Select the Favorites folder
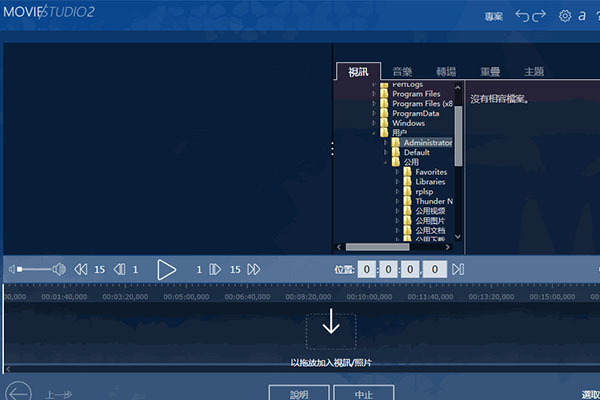The image size is (600, 400). click(x=431, y=172)
